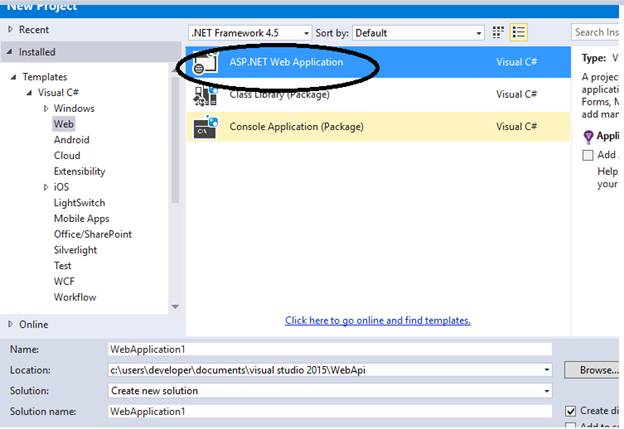Image resolution: width=624 pixels, height=429 pixels.
Task: Click the Online header label
Action: point(34,324)
